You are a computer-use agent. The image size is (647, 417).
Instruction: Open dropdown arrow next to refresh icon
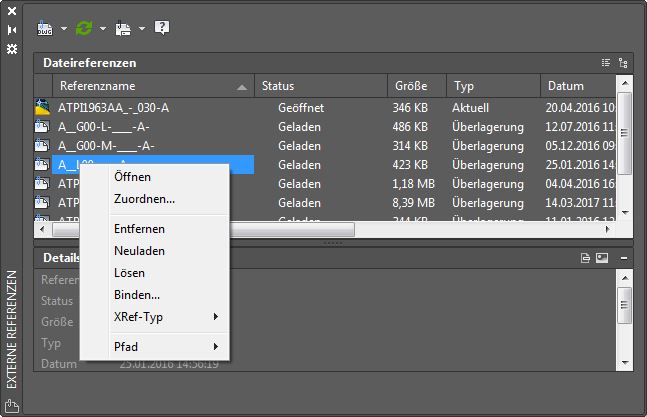point(102,29)
